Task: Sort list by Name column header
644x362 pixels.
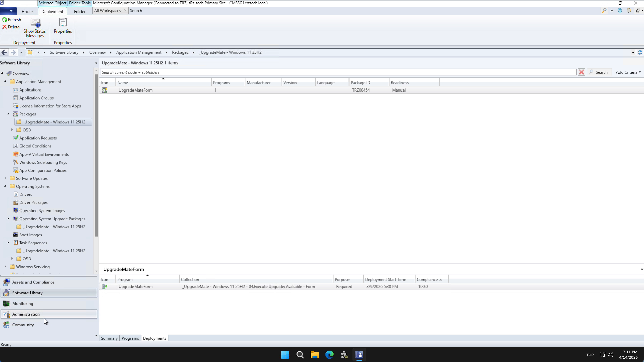Action: click(x=163, y=83)
